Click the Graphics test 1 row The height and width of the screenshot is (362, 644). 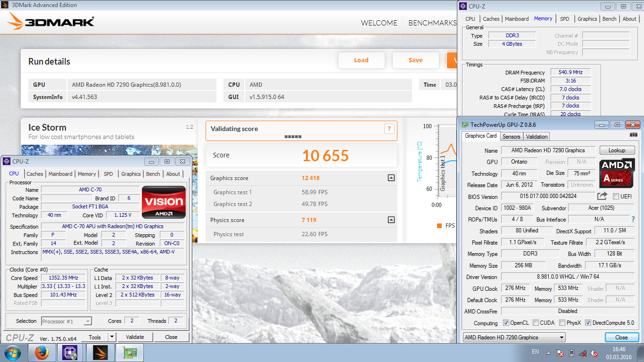301,192
